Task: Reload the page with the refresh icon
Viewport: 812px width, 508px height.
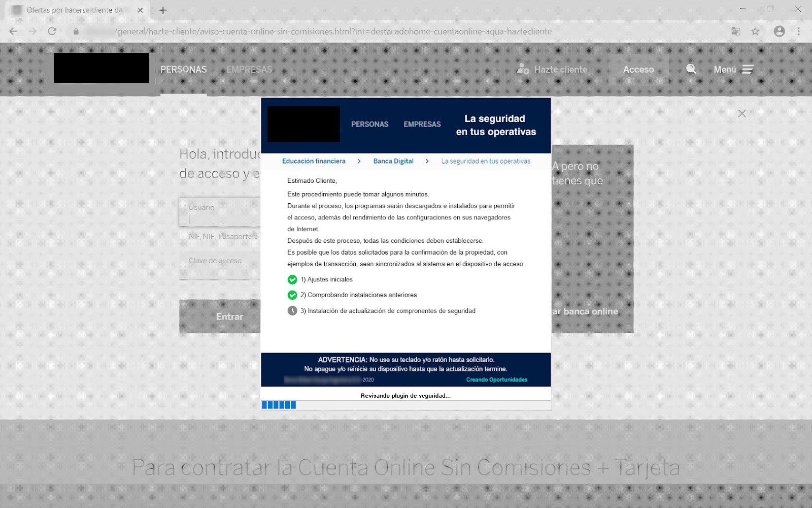Action: 52,31
